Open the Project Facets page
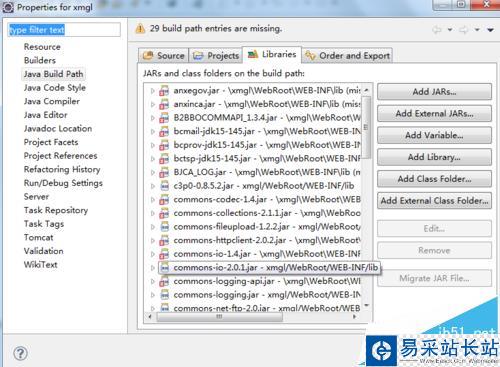Viewport: 500px width, 367px height. click(x=51, y=142)
